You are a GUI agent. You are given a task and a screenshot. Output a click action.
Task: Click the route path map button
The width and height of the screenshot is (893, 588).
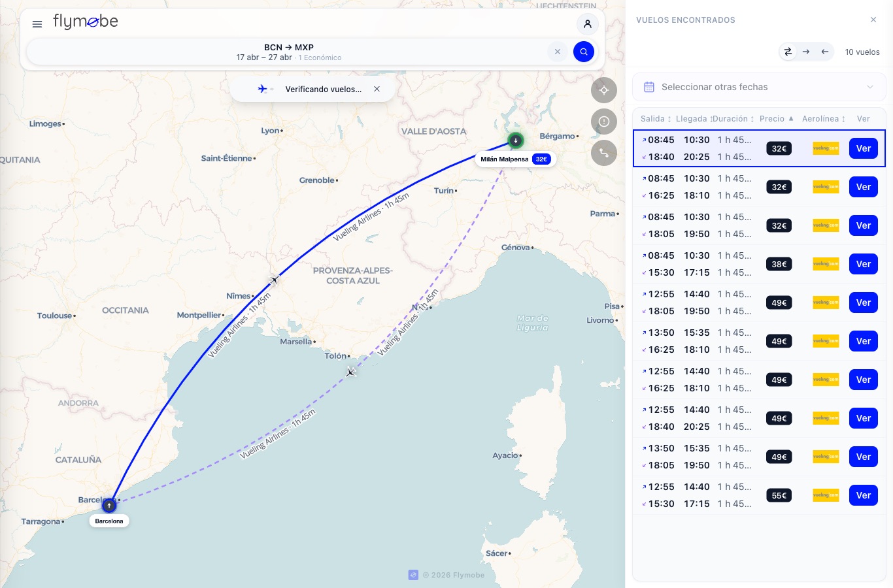point(604,153)
